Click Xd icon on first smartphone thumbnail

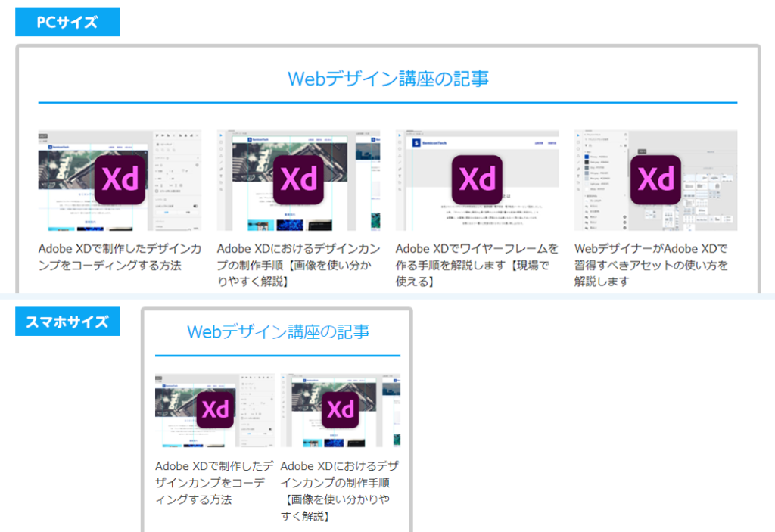215,410
